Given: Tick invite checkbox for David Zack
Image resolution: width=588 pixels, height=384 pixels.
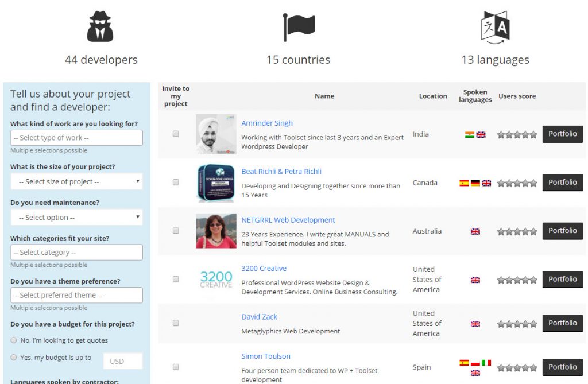Looking at the screenshot, I should click(176, 323).
